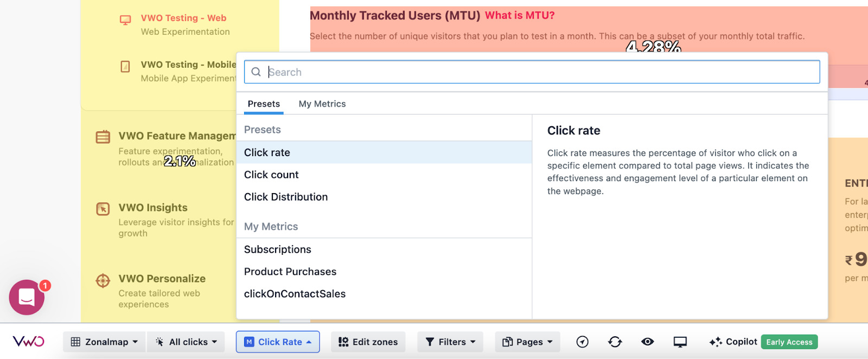Screen dimensions: 868x359
Task: Click the Monthly Tracked Users (MTU) heading
Action: [395, 16]
